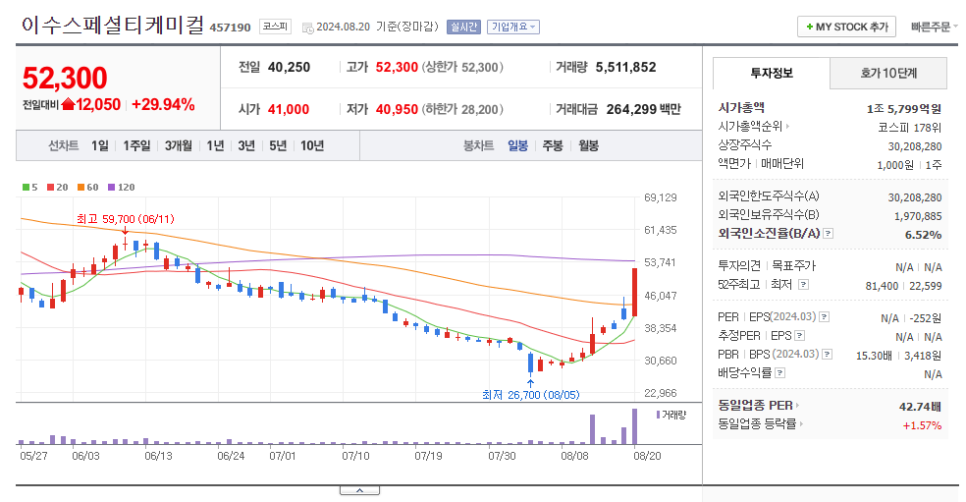This screenshot has height=502, width=966.
Task: Follow the arrow after 동일업종 등락률
Action: point(801,424)
